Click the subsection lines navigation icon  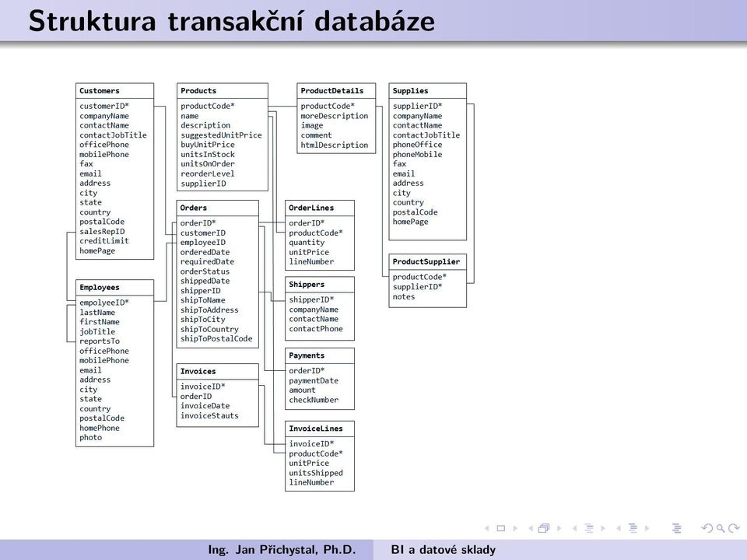589,528
